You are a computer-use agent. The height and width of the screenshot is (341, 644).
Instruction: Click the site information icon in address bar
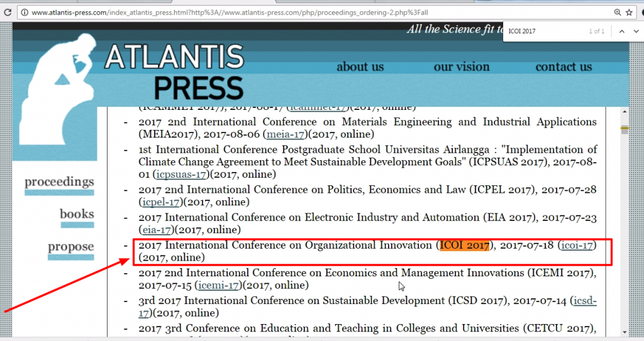tap(23, 13)
